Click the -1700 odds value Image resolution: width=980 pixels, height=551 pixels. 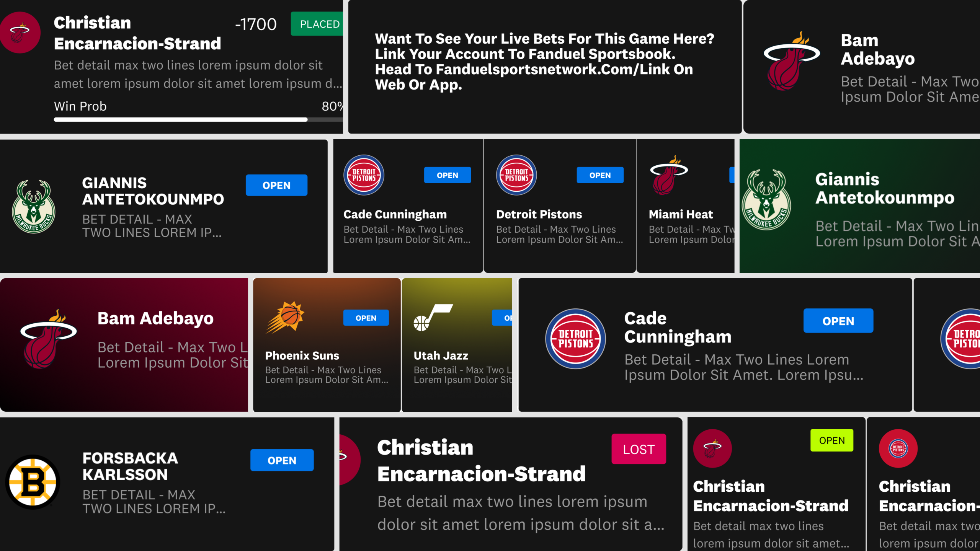tap(256, 24)
